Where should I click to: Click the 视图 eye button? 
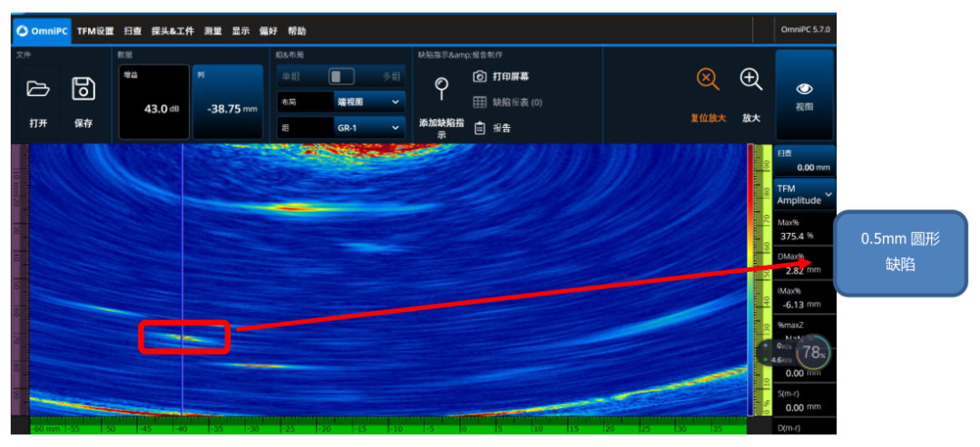click(x=804, y=94)
